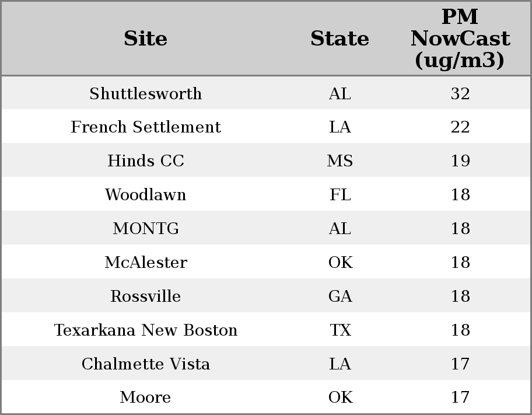Select the Hinds CC site cell
The image size is (532, 415).
pyautogui.click(x=146, y=161)
